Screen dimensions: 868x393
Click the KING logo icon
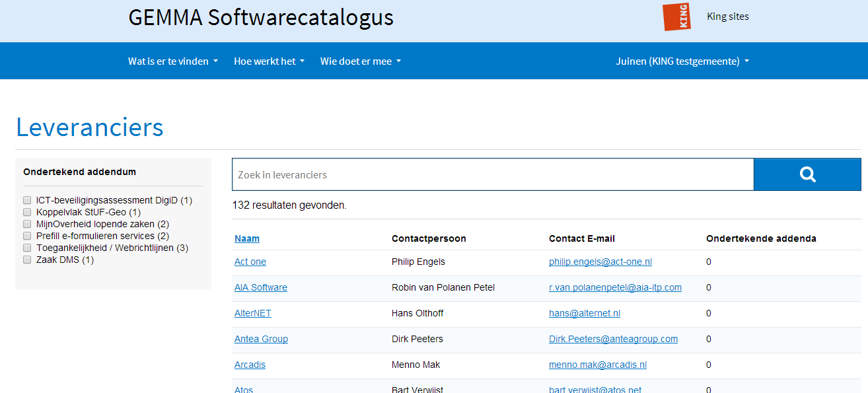(x=676, y=17)
